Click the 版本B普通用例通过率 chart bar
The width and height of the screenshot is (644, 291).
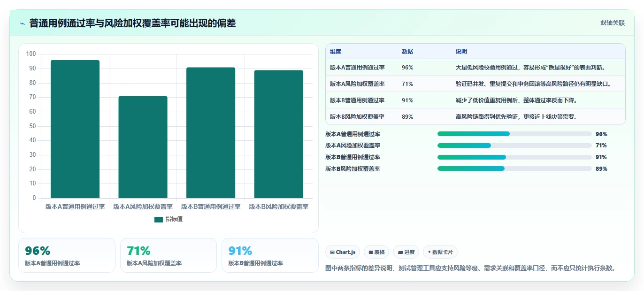tap(211, 133)
